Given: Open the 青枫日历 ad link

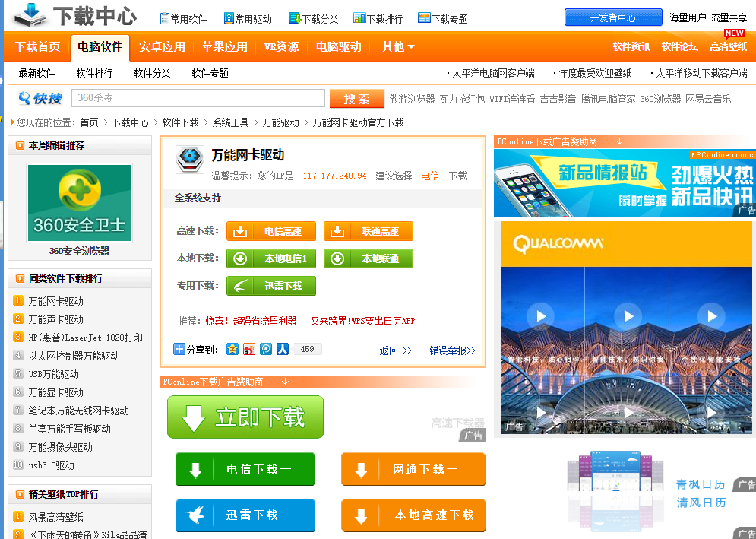Looking at the screenshot, I should pos(701,484).
